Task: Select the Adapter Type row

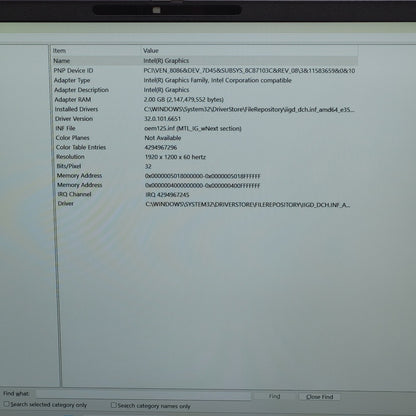Action: (x=204, y=80)
